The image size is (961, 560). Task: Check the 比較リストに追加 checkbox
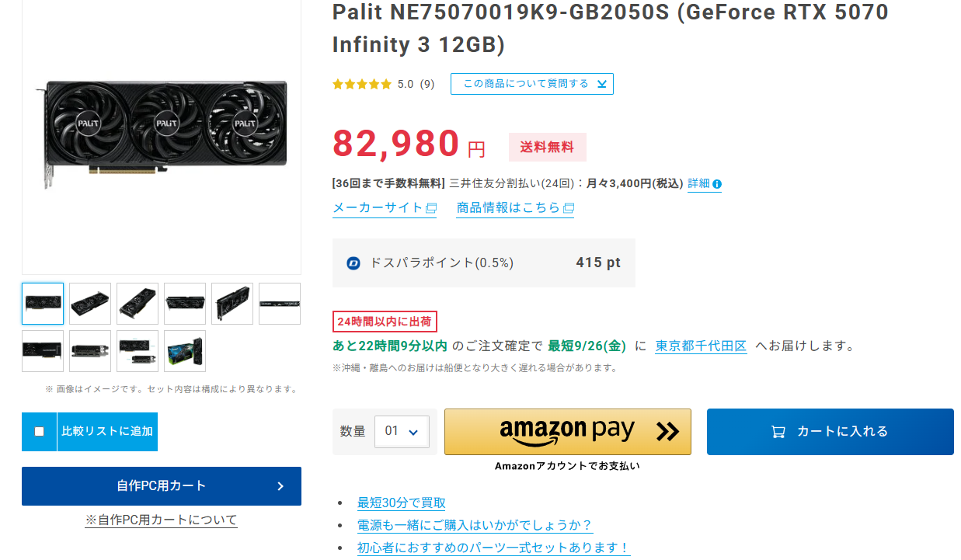tap(40, 432)
